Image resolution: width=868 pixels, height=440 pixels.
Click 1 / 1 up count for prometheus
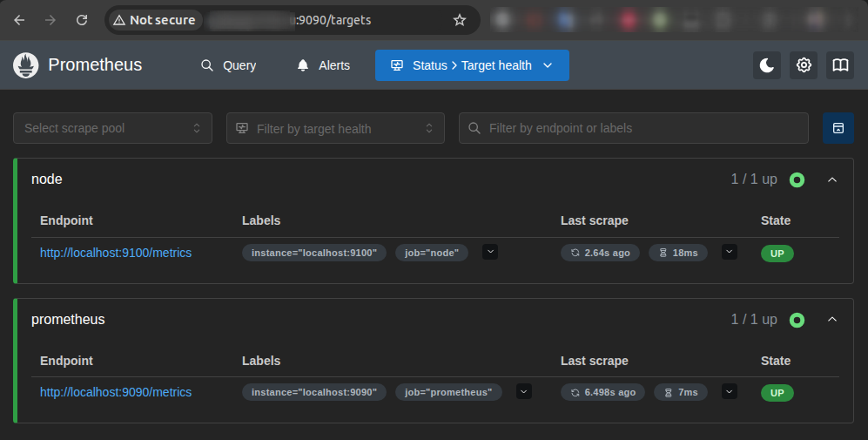click(754, 319)
